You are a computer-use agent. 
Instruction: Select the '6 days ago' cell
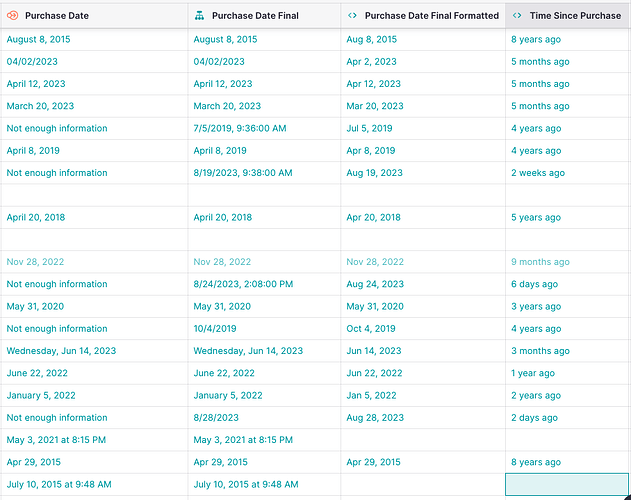pos(568,284)
